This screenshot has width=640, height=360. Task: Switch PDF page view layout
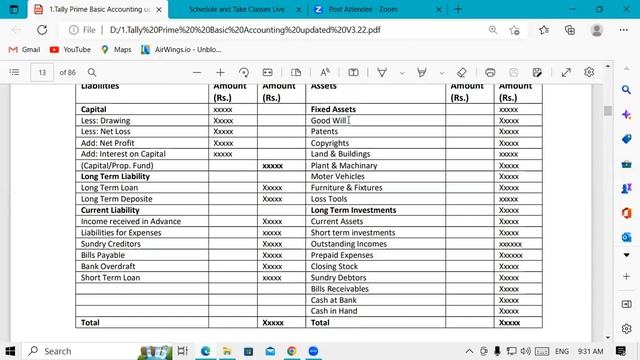[296, 72]
